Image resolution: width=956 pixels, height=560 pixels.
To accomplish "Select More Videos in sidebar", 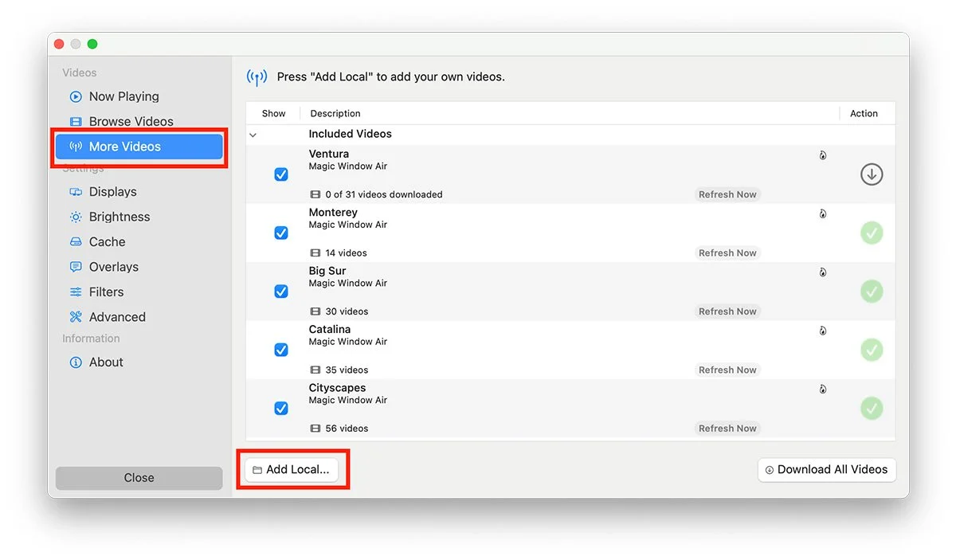I will point(139,147).
